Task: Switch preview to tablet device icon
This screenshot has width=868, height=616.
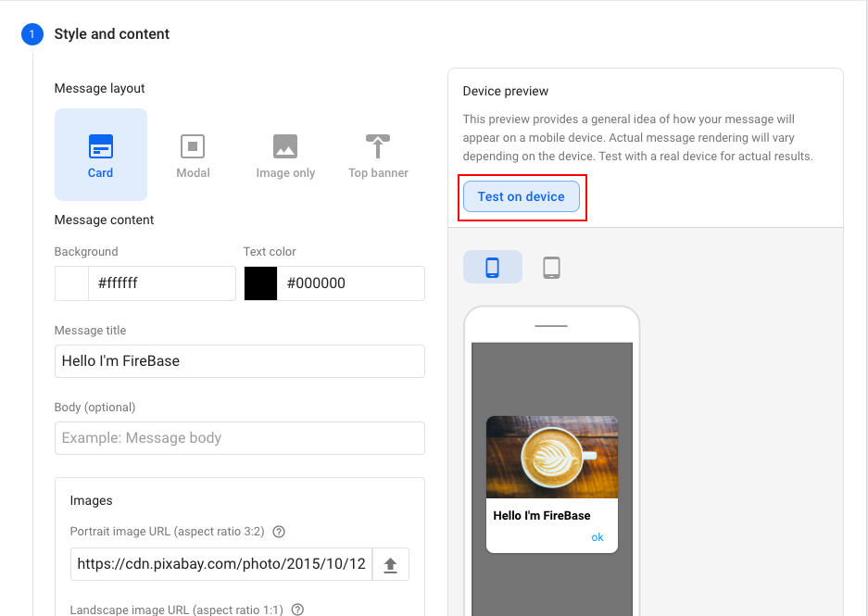Action: coord(551,268)
